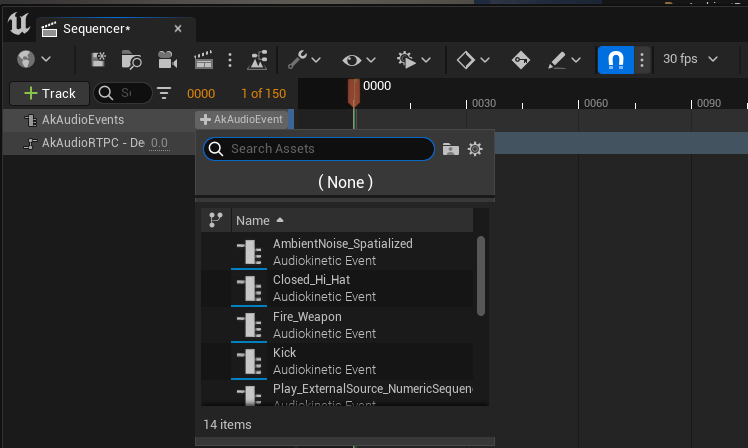Select Fire_Weapon event
The height and width of the screenshot is (448, 748).
pyautogui.click(x=337, y=325)
